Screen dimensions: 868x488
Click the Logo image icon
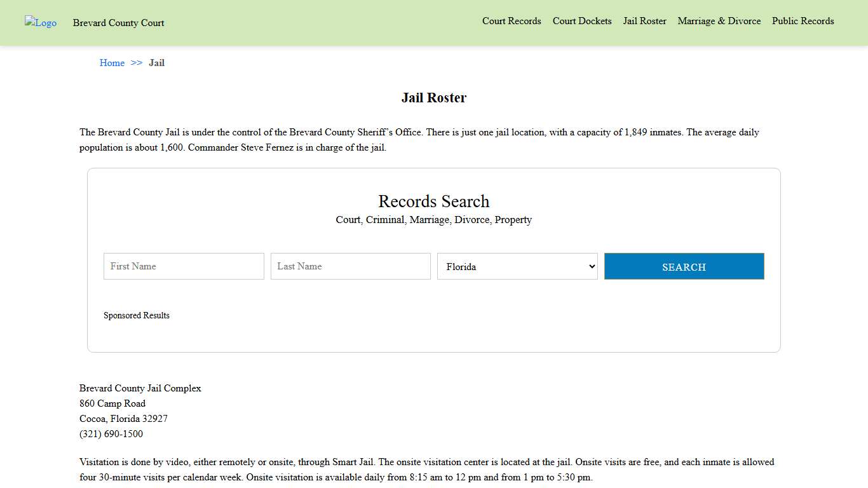coord(40,23)
